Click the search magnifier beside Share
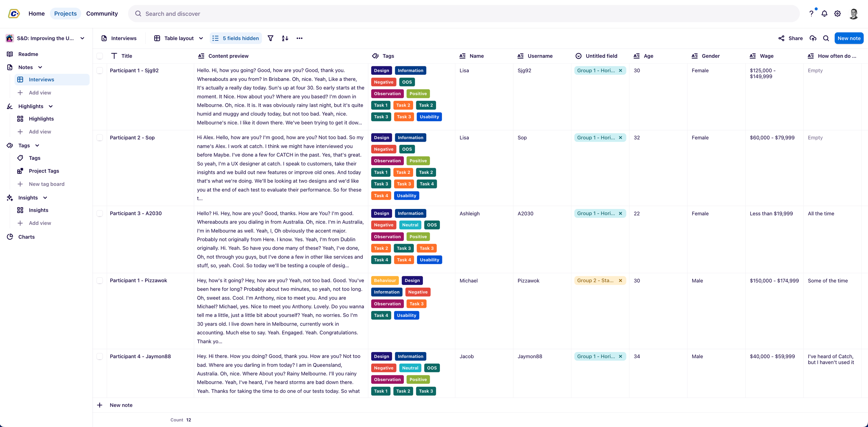Screen dimensions: 868x427 [826, 38]
